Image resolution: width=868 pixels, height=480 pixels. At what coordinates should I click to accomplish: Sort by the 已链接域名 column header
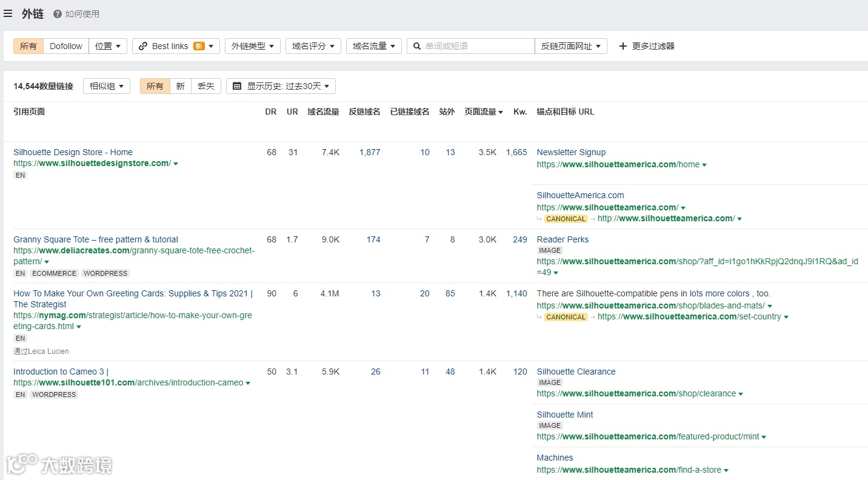410,112
